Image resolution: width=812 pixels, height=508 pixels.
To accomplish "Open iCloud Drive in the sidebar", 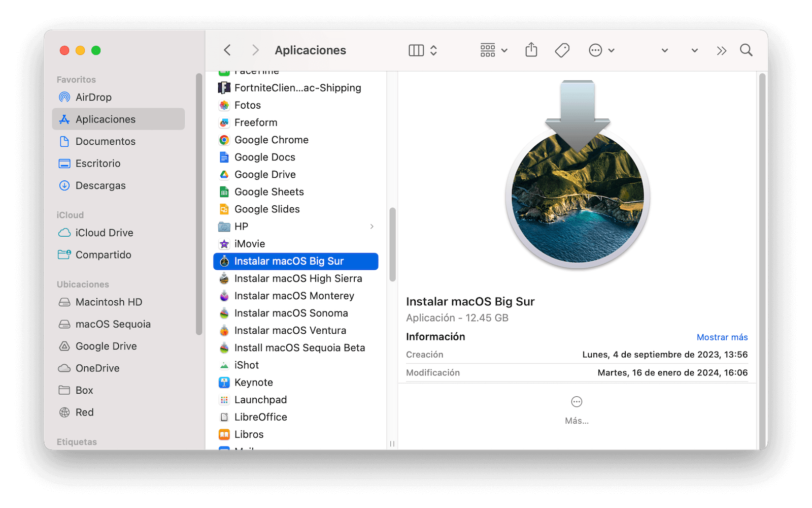I will (118, 233).
